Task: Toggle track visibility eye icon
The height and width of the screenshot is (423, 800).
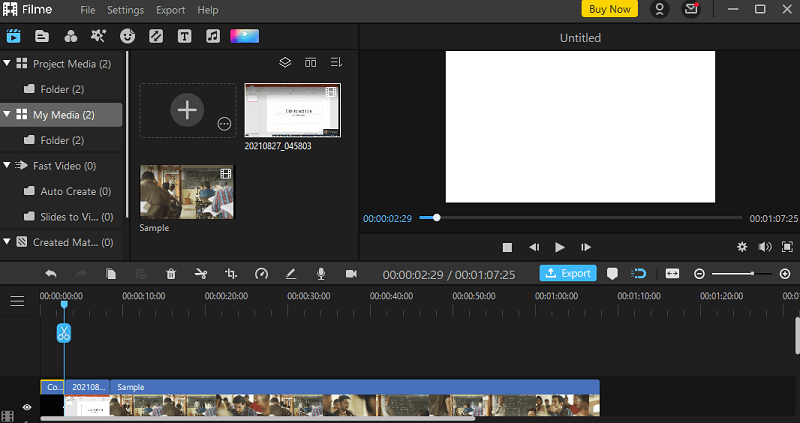Action: (x=27, y=407)
